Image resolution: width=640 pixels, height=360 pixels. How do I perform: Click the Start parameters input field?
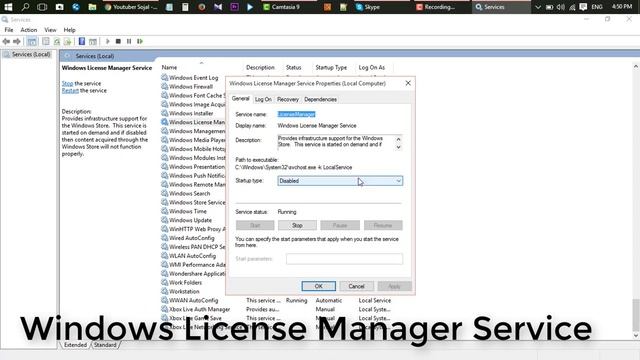point(344,259)
